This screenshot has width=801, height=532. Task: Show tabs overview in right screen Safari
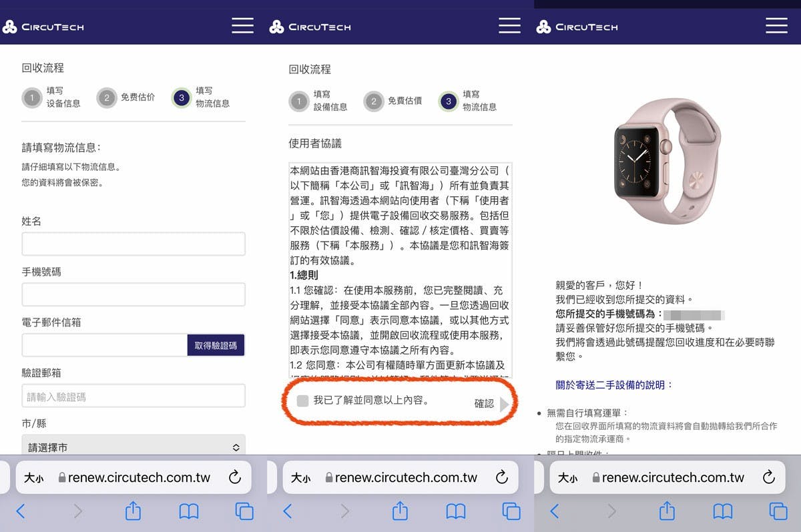tap(778, 511)
